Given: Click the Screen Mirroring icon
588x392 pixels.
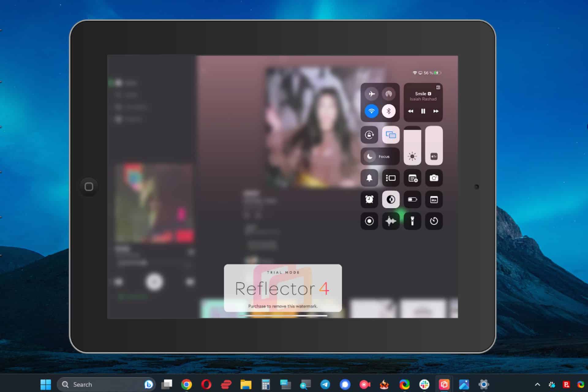Looking at the screenshot, I should 391,134.
